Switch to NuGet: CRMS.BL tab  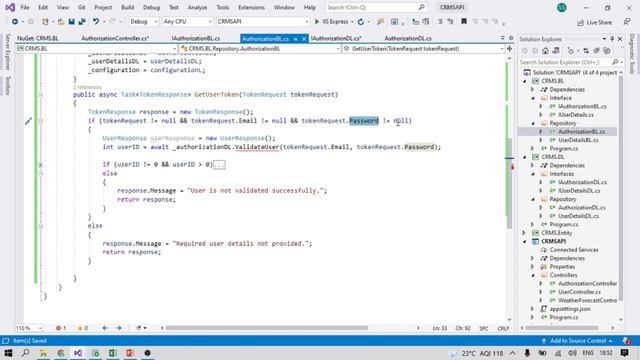[38, 38]
